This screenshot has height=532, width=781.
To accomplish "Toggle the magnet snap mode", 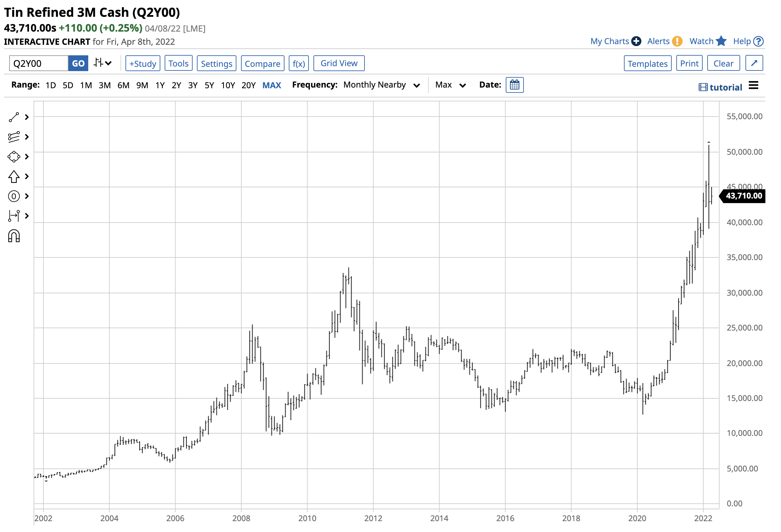I will 14,236.
